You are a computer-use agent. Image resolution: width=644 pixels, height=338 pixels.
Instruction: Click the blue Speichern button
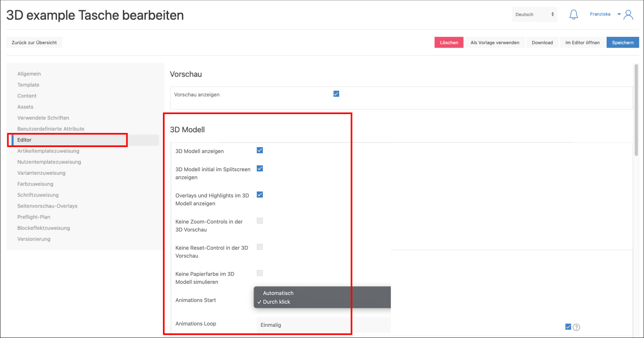[622, 43]
